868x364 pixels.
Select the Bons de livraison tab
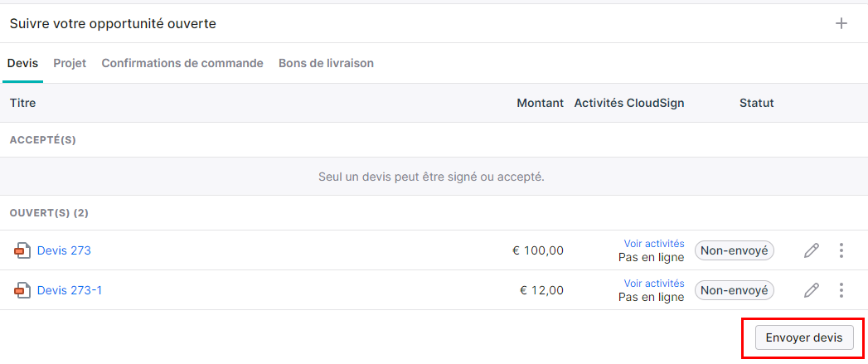326,63
